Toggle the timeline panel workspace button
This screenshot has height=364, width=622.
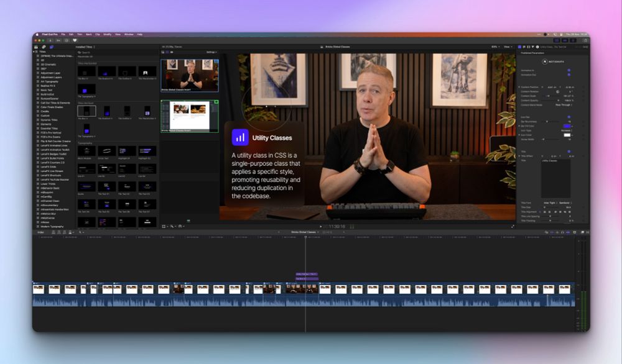565,40
